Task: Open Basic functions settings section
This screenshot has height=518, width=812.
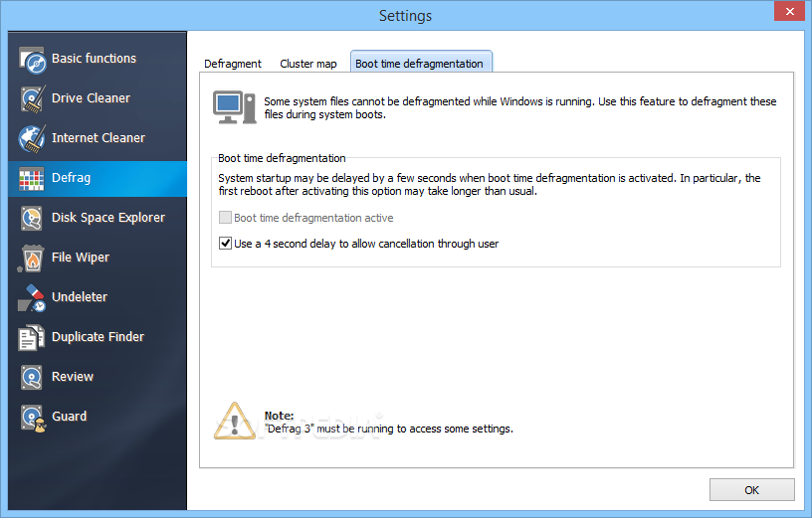Action: (98, 60)
